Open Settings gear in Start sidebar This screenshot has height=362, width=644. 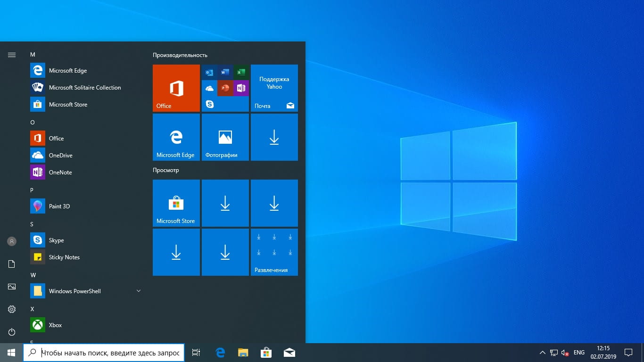click(x=12, y=309)
